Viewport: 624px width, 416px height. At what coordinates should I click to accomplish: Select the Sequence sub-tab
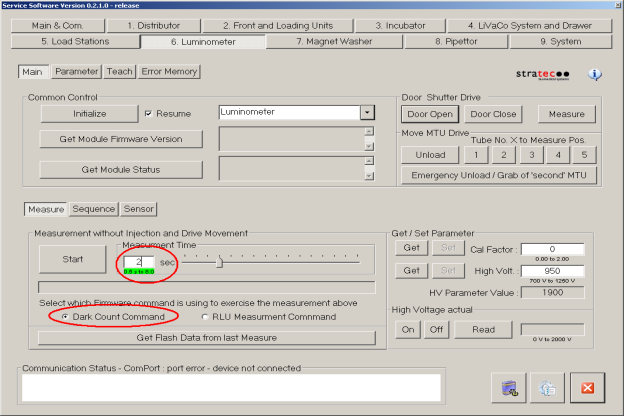(x=93, y=209)
